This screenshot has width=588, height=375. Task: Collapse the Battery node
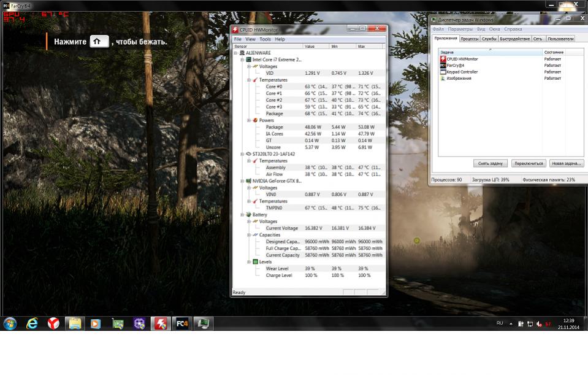point(242,215)
